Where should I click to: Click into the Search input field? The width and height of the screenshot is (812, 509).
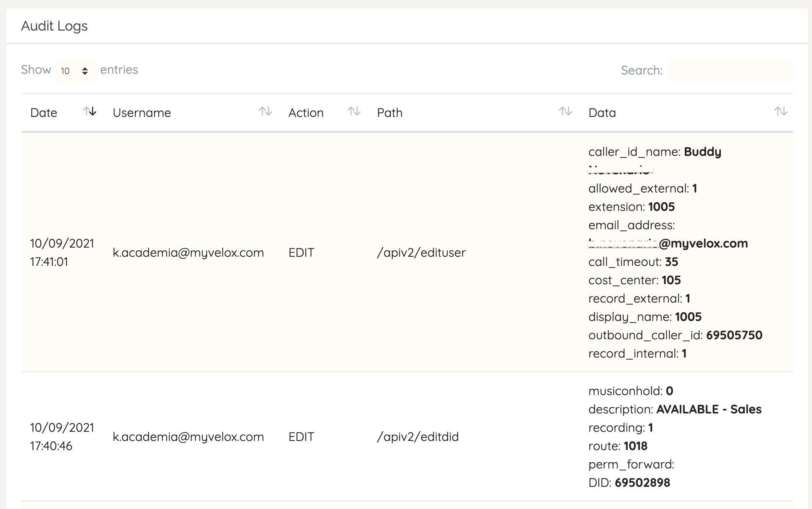730,71
